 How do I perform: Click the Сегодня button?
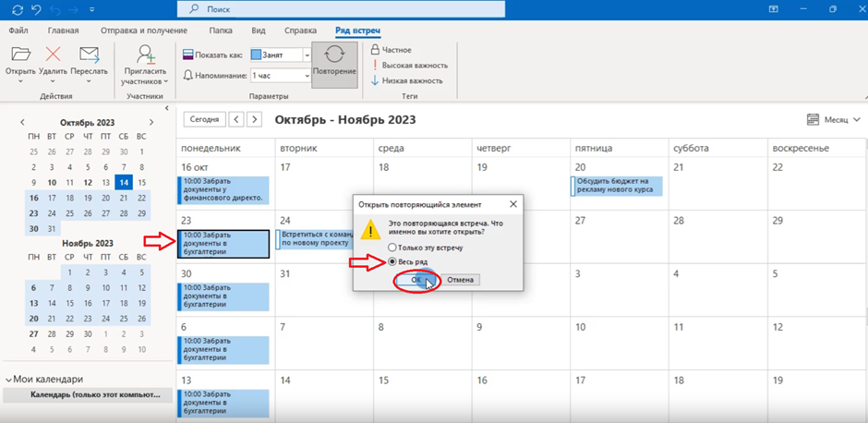pyautogui.click(x=203, y=119)
